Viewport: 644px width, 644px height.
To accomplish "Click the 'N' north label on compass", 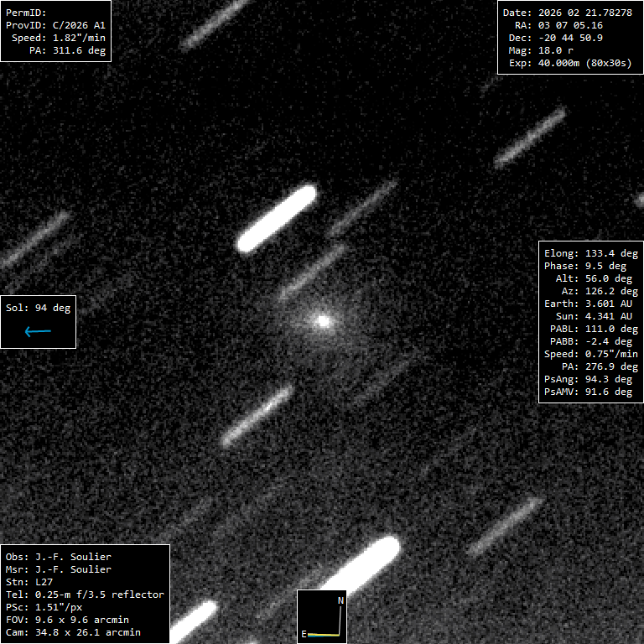I will point(340,600).
